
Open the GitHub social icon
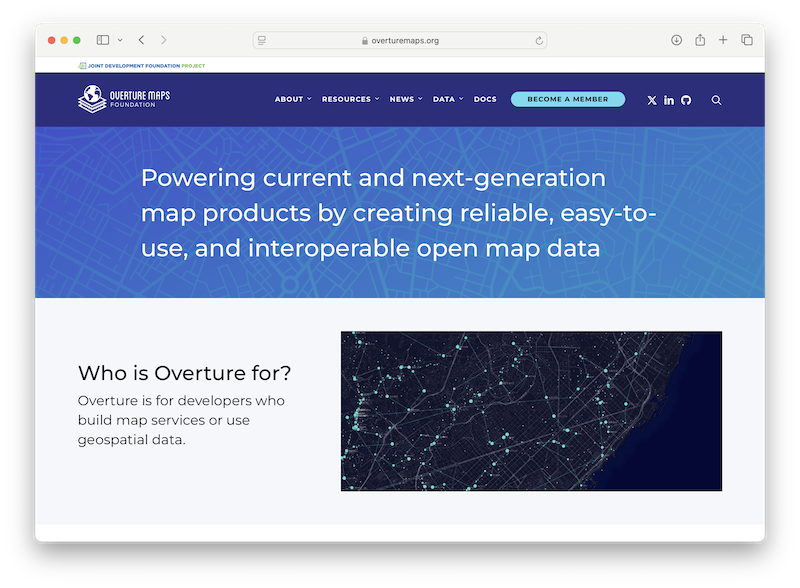coord(686,100)
